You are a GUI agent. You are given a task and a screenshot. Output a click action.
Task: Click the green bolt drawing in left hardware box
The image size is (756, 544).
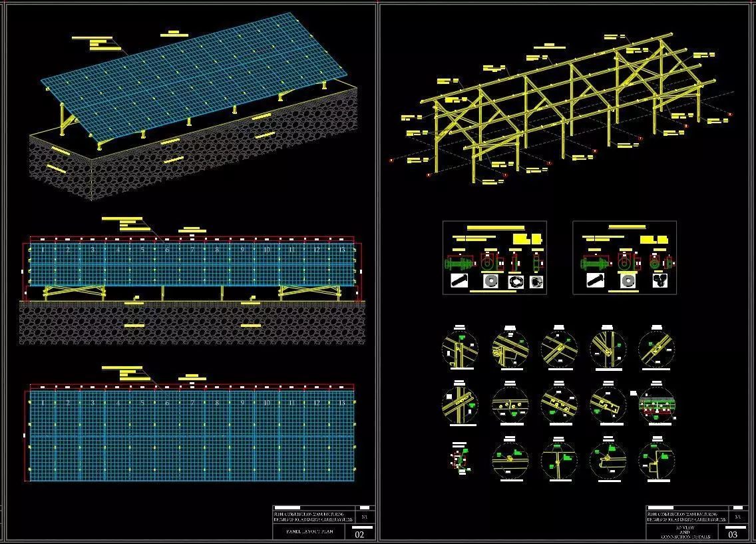[x=459, y=264]
